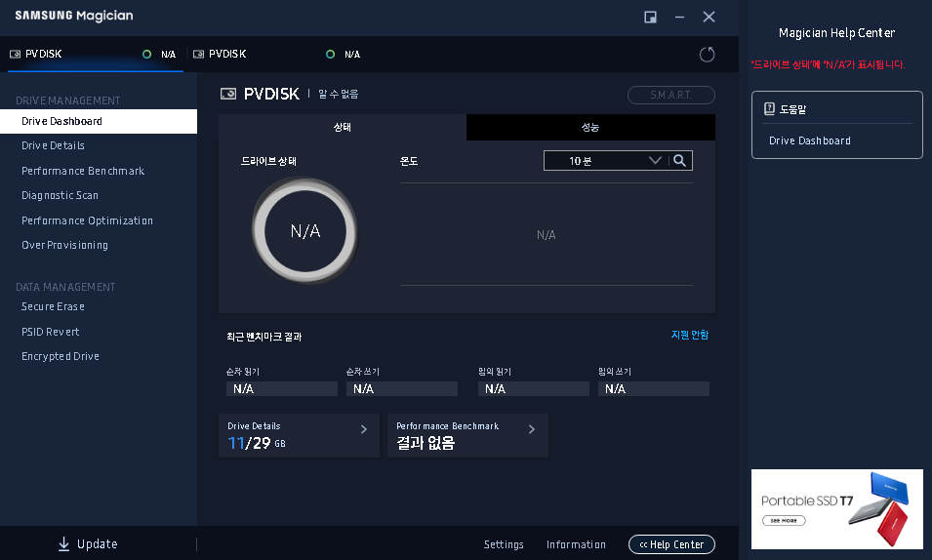Viewport: 932px width, 560px height.
Task: Click the 순차 쓰기 N/A value field
Action: pos(402,389)
